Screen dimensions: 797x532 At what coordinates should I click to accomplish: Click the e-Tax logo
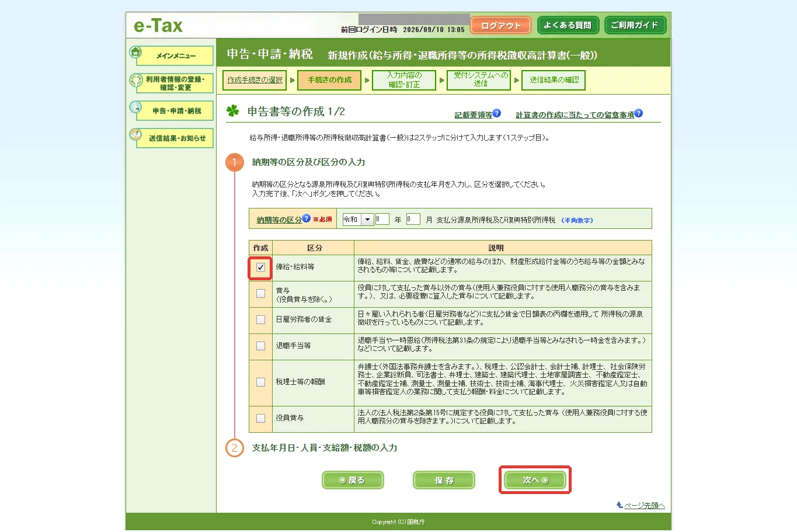(158, 26)
